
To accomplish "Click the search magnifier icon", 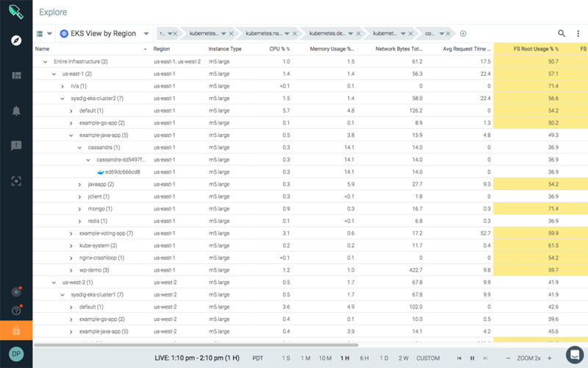I will coord(562,33).
